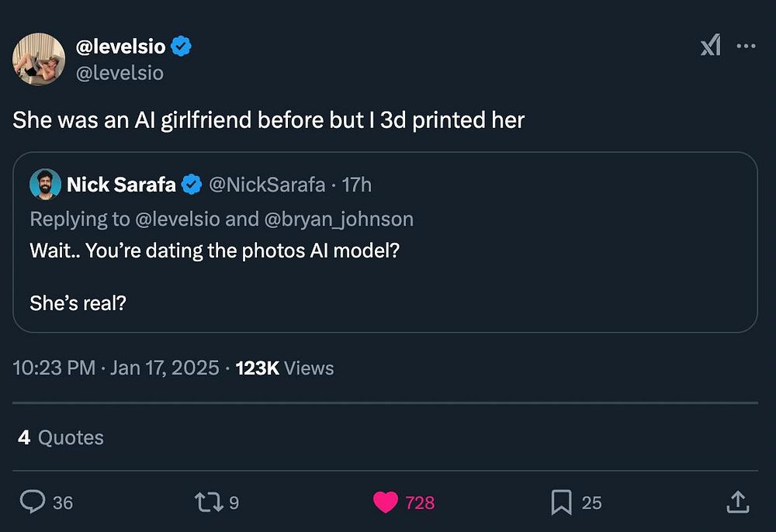
Task: Open Nick Sarafa's profile name link
Action: (121, 185)
